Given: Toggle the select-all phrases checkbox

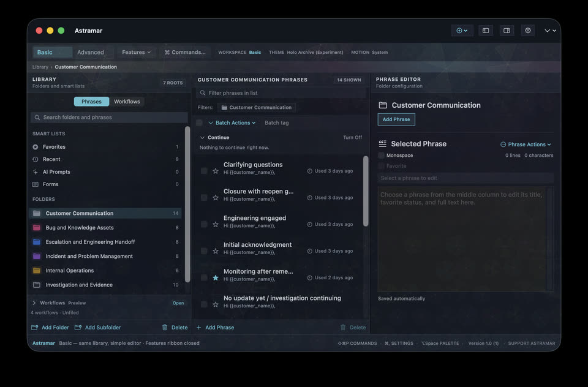Looking at the screenshot, I should 200,122.
